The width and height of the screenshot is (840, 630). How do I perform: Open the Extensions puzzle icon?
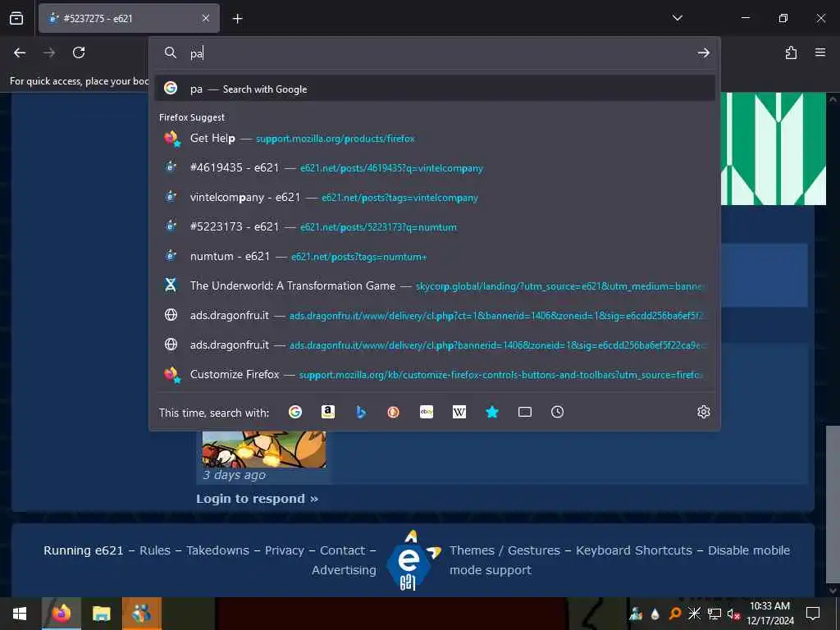point(791,52)
